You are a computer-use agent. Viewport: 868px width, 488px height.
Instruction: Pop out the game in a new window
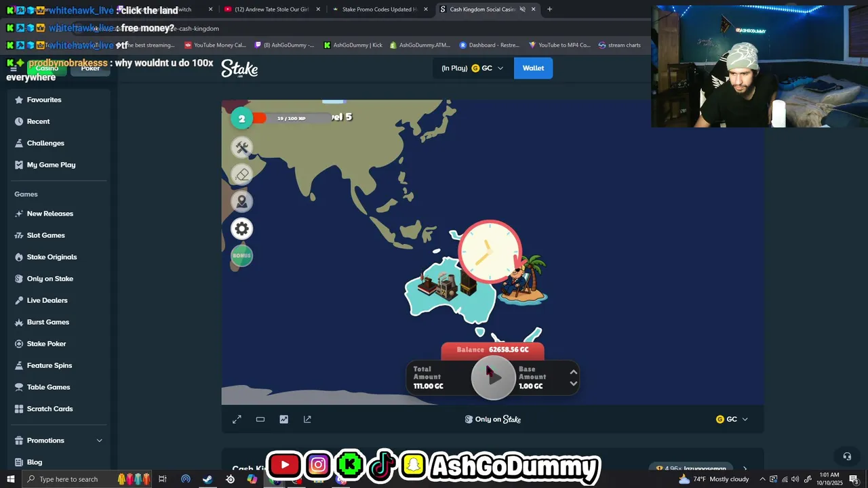pos(307,420)
